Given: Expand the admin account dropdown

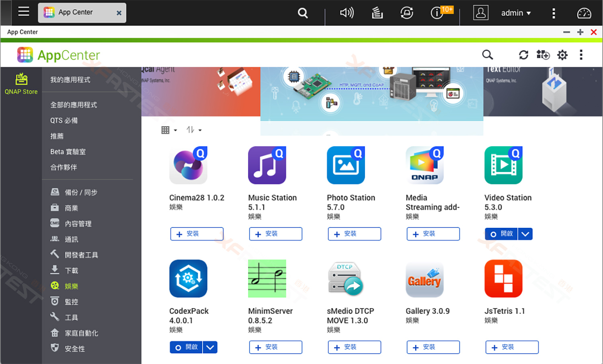Looking at the screenshot, I should click(x=516, y=13).
